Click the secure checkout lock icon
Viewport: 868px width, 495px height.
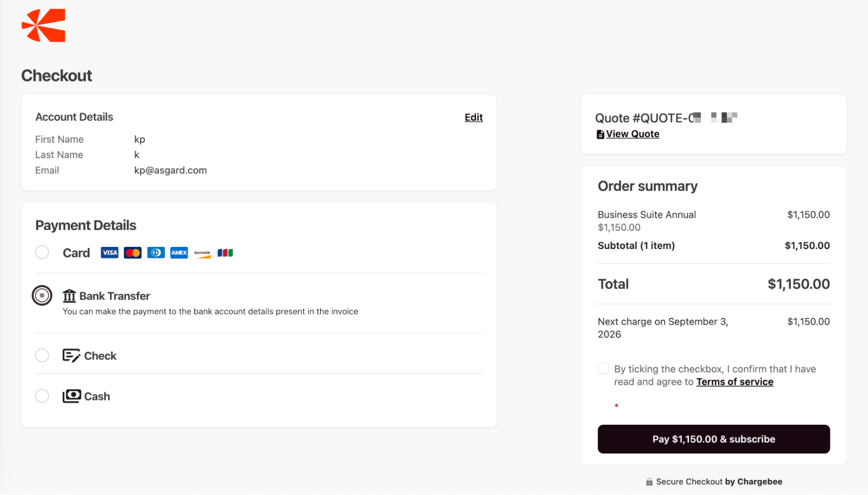[649, 482]
